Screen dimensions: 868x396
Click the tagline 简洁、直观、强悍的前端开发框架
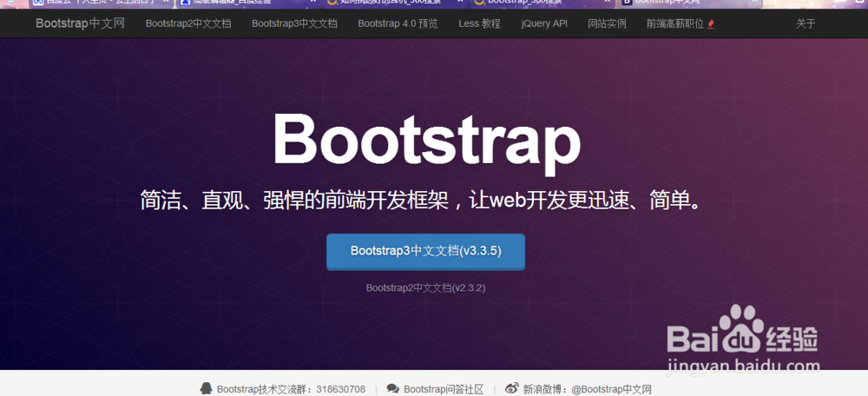[x=293, y=201]
